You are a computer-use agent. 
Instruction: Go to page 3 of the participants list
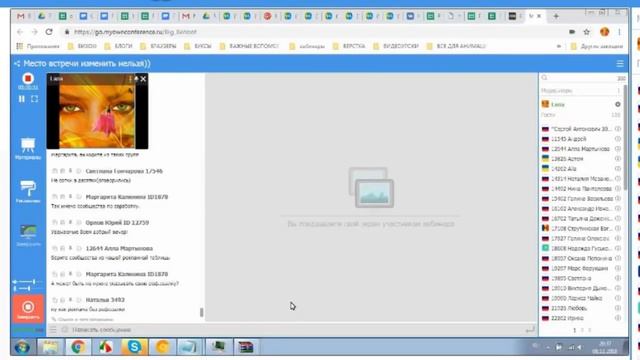[x=589, y=330]
